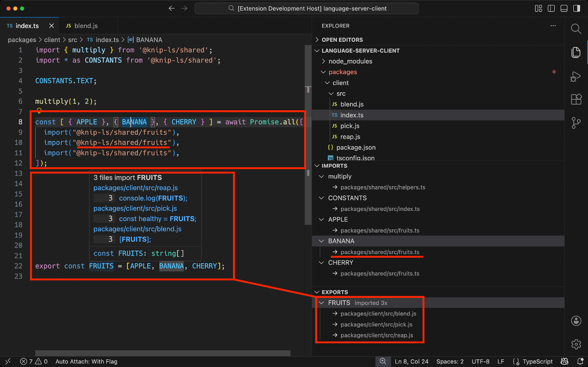Screen dimensions: 588x367
Task: Click TypeScript language mode in status bar
Action: pyautogui.click(x=537, y=361)
